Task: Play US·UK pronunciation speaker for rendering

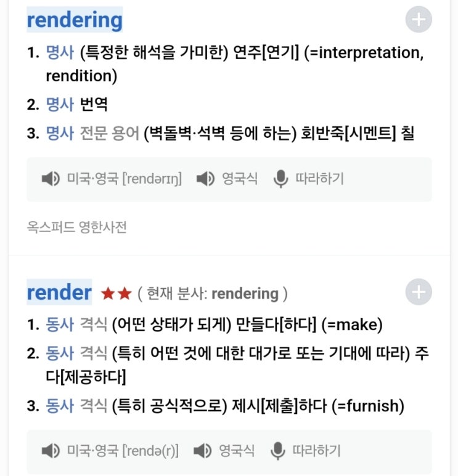Action: 51,179
